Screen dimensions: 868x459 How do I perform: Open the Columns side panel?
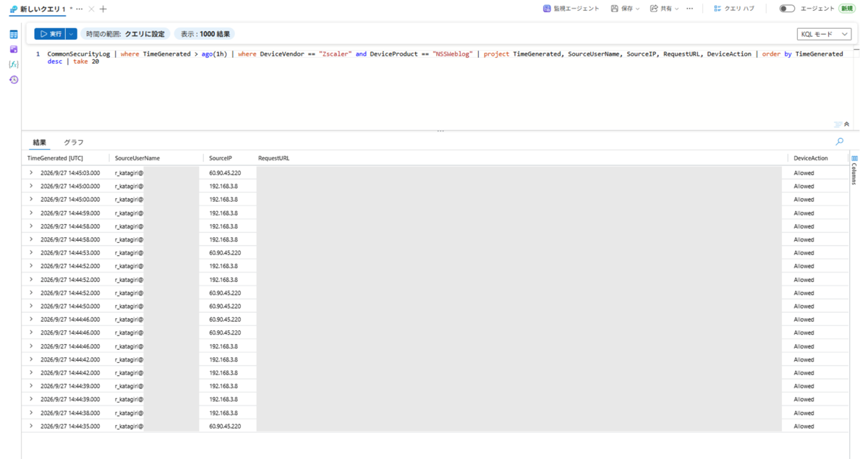pyautogui.click(x=854, y=171)
